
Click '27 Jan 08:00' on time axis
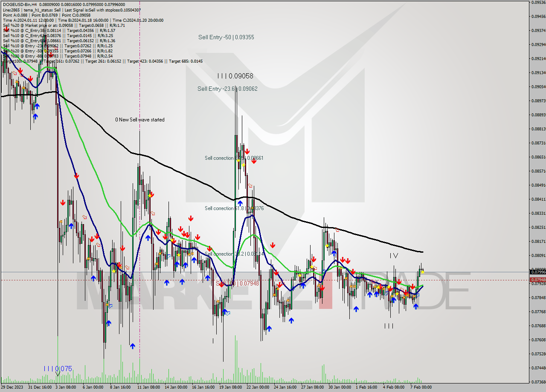point(313,387)
